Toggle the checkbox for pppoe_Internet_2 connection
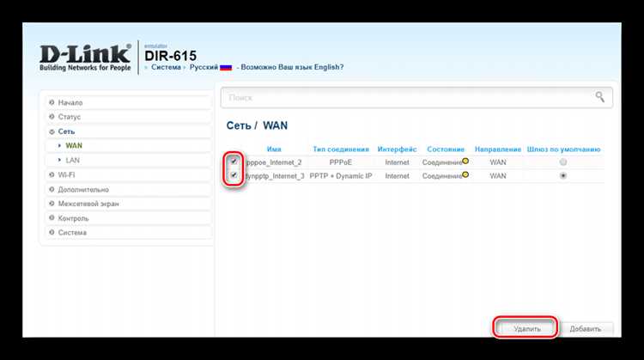The height and width of the screenshot is (360, 644). [x=234, y=161]
